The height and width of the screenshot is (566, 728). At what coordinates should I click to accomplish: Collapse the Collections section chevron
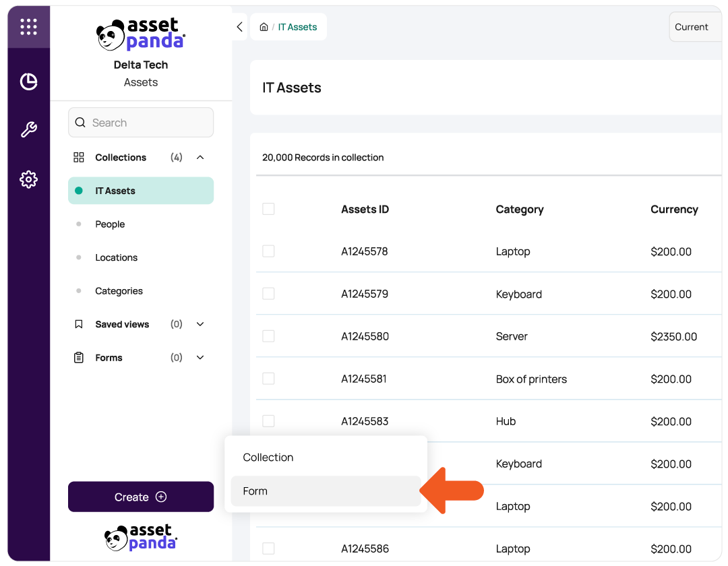(200, 157)
